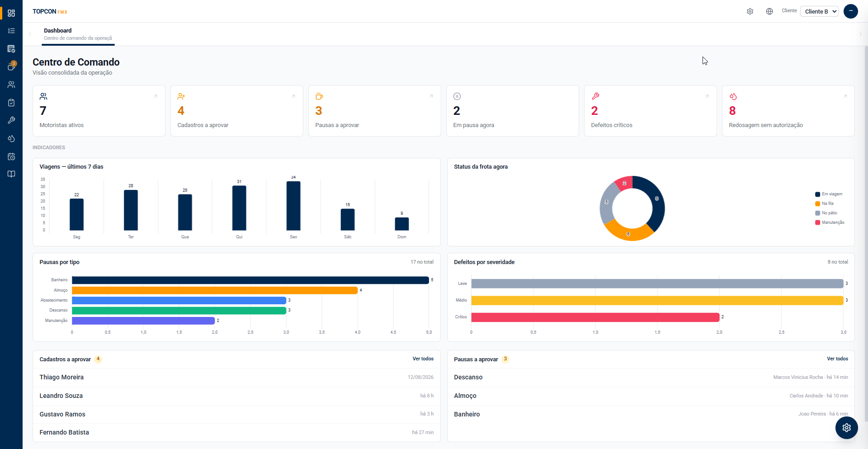The height and width of the screenshot is (449, 868).
Task: Click the page vertical scrollbar
Action: click(x=866, y=235)
